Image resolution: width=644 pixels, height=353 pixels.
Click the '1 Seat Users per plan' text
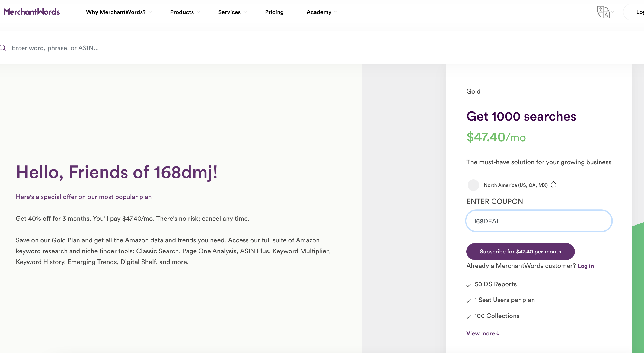click(504, 300)
